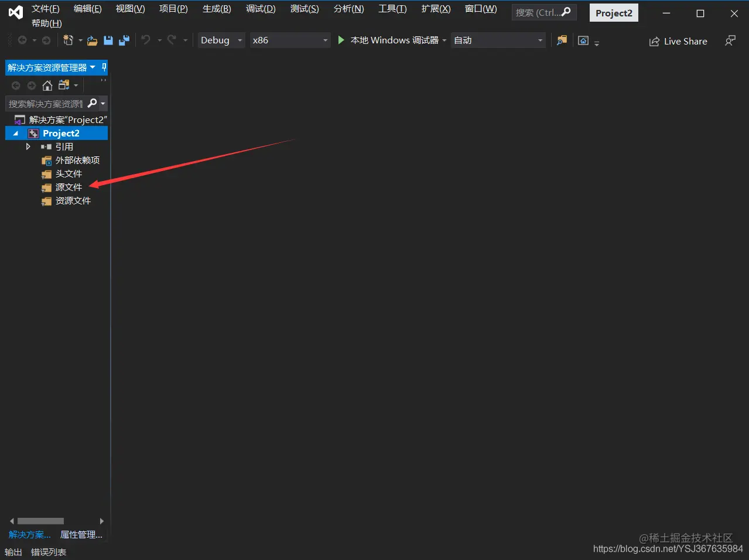Open the 扩展(X) menu
The image size is (749, 560).
coord(436,9)
